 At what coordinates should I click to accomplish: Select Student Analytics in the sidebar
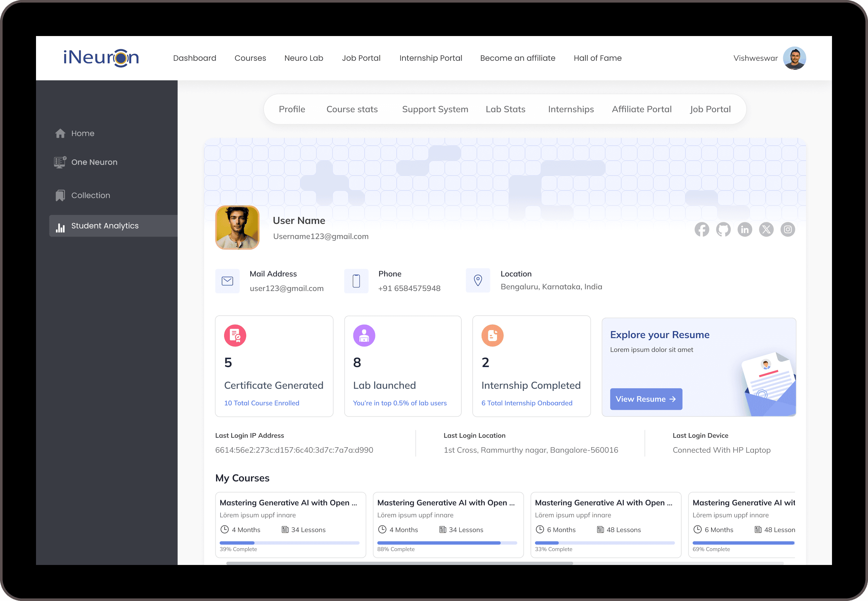click(x=113, y=226)
